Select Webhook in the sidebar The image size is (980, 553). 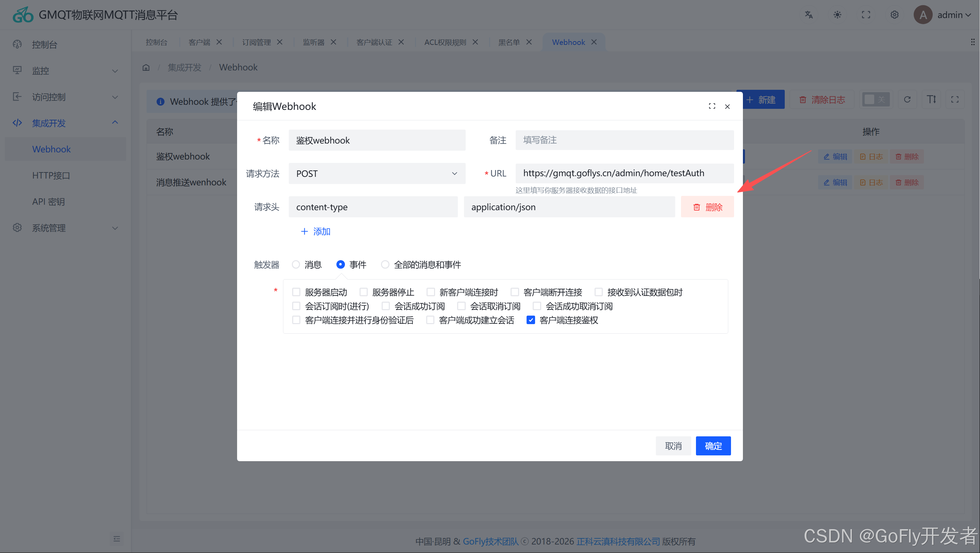point(65,149)
